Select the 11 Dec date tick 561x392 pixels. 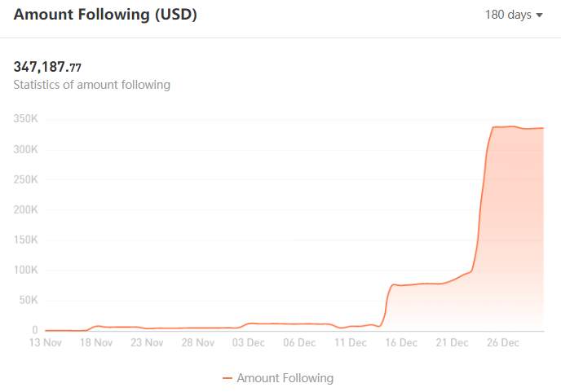click(x=351, y=342)
